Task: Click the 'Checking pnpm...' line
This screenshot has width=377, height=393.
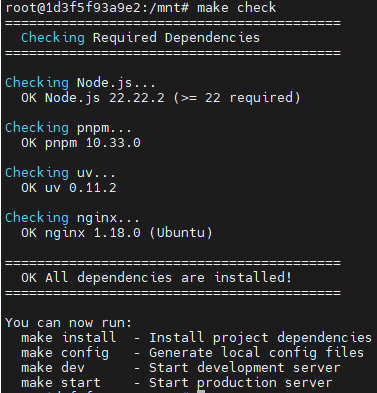Action: pyautogui.click(x=68, y=128)
